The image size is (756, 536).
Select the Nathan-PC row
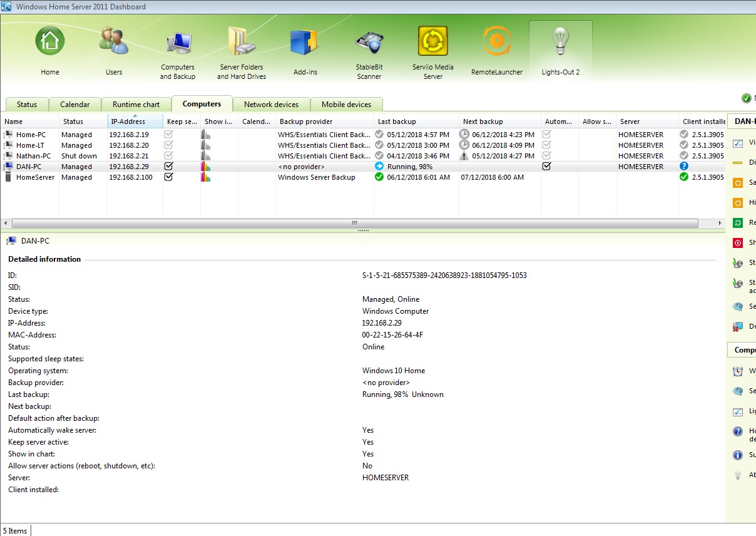363,156
